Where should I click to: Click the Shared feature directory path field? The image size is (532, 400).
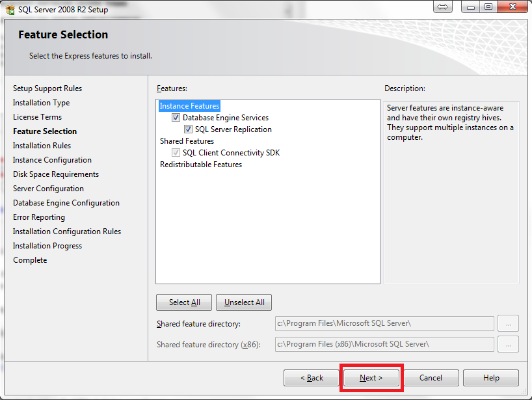tap(384, 323)
